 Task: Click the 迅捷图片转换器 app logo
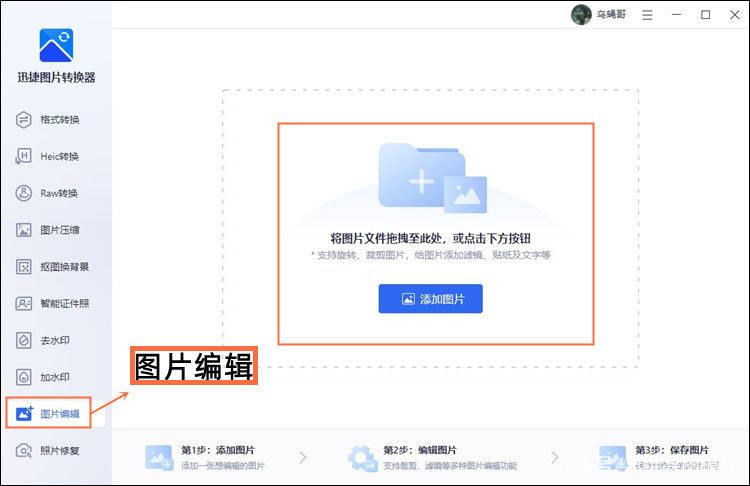56,45
